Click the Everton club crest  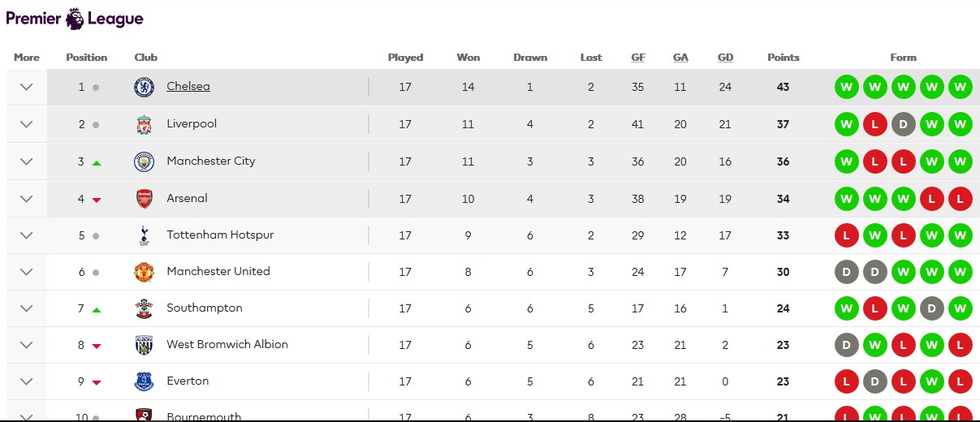(144, 381)
